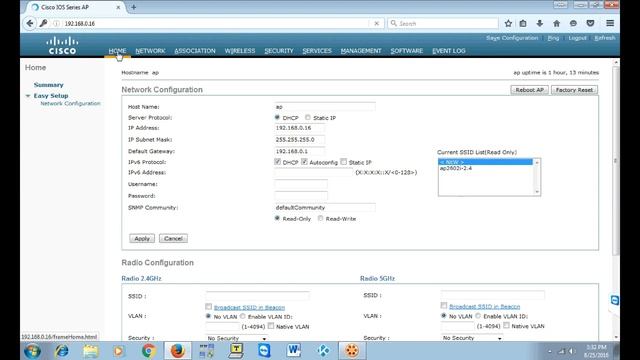Image resolution: width=640 pixels, height=360 pixels.
Task: Open the NETWORK menu
Action: [x=150, y=51]
